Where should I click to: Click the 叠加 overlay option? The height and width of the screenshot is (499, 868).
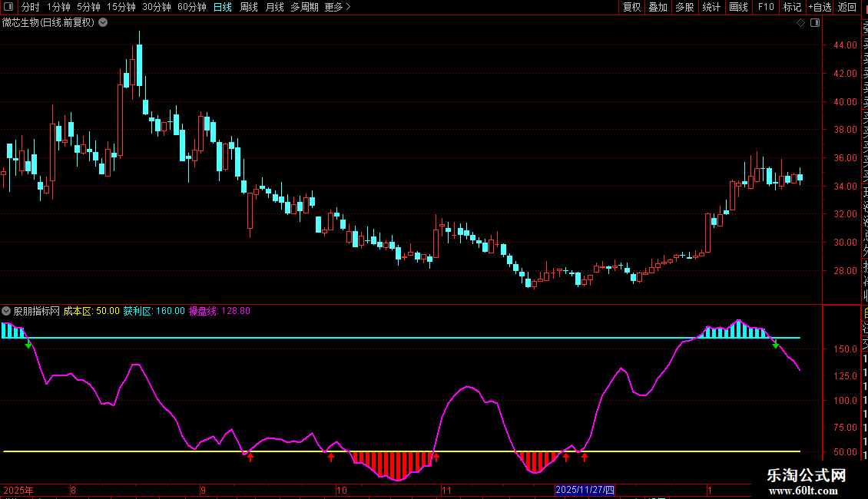click(x=658, y=7)
